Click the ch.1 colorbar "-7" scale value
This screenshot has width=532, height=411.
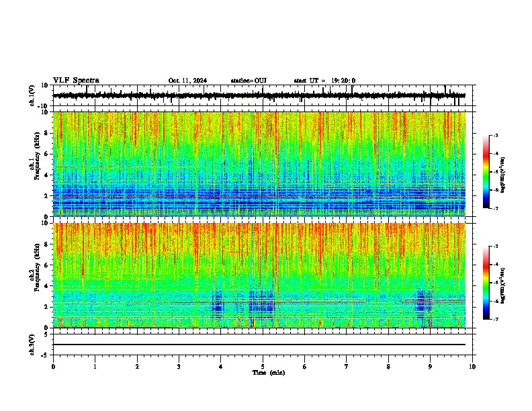pyautogui.click(x=496, y=208)
